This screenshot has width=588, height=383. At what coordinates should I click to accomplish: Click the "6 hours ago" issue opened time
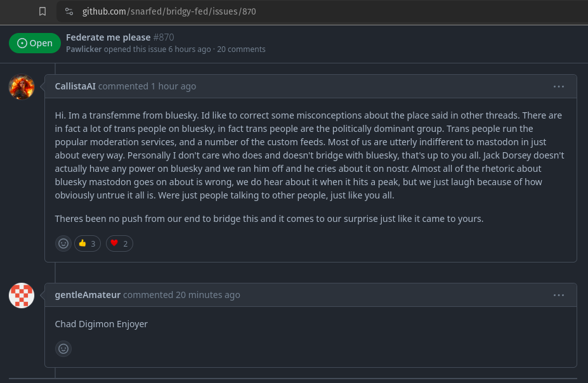[x=189, y=49]
